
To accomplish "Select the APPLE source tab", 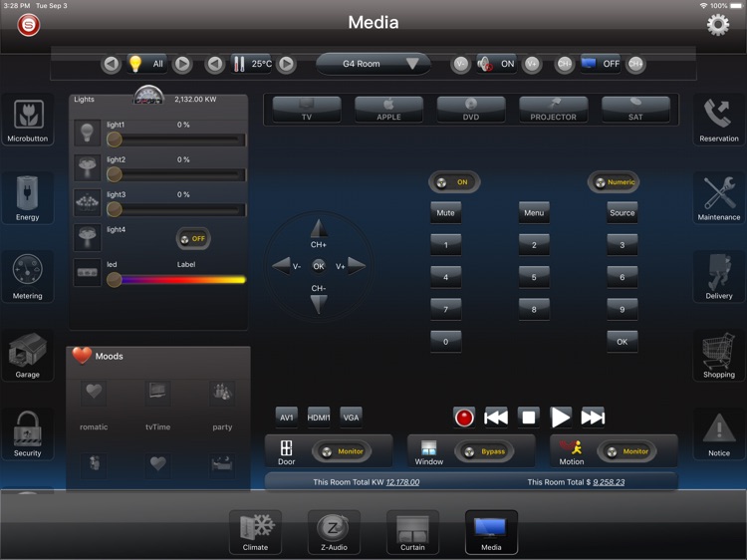I will tap(388, 110).
